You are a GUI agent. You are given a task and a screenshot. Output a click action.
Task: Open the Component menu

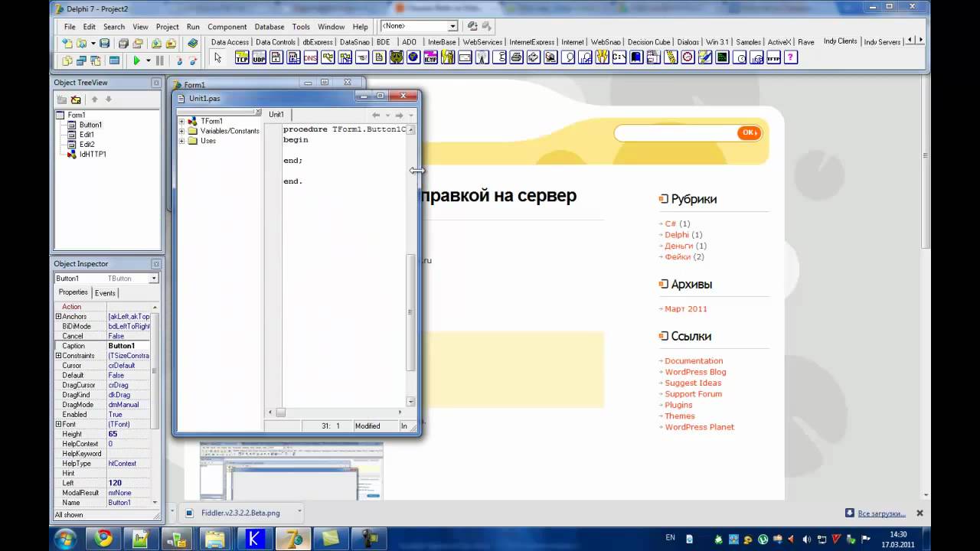point(227,27)
